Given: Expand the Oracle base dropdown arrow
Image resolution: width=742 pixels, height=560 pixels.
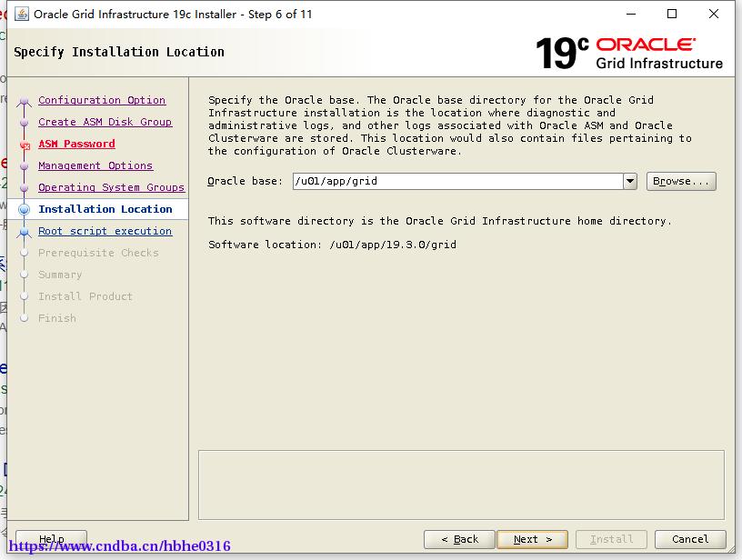Looking at the screenshot, I should [x=630, y=181].
